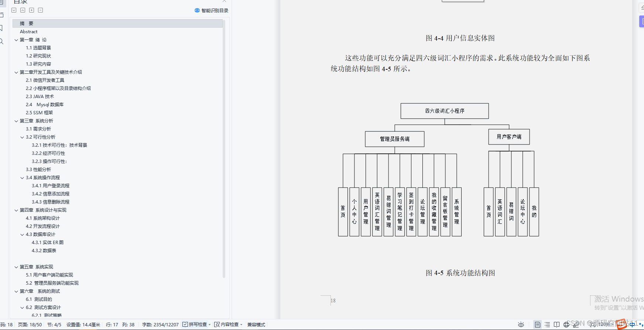This screenshot has width=644, height=330.
Task: Switch to reading view book icon
Action: (x=557, y=324)
